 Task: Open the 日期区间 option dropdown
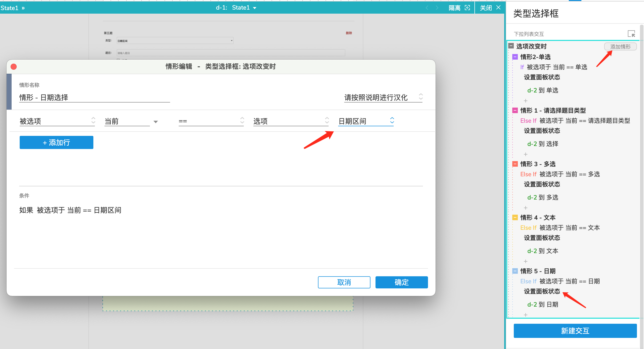coord(366,121)
